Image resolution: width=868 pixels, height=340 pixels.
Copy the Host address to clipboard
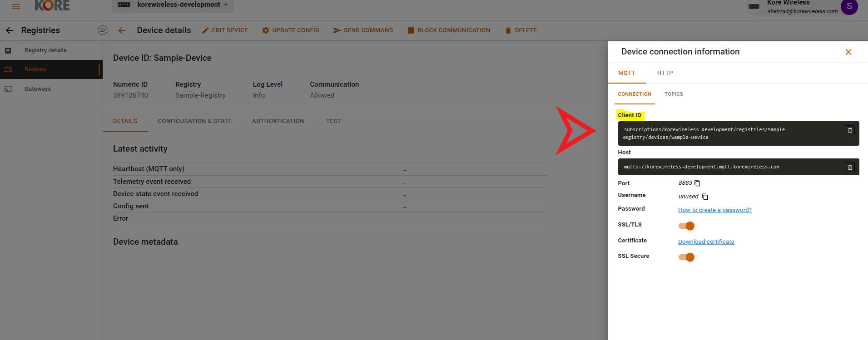850,167
